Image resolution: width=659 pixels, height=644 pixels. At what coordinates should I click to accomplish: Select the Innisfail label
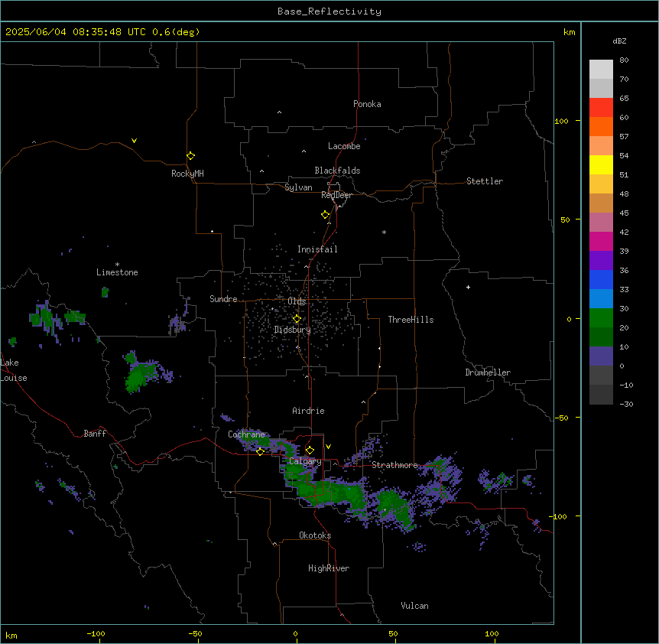pyautogui.click(x=317, y=249)
